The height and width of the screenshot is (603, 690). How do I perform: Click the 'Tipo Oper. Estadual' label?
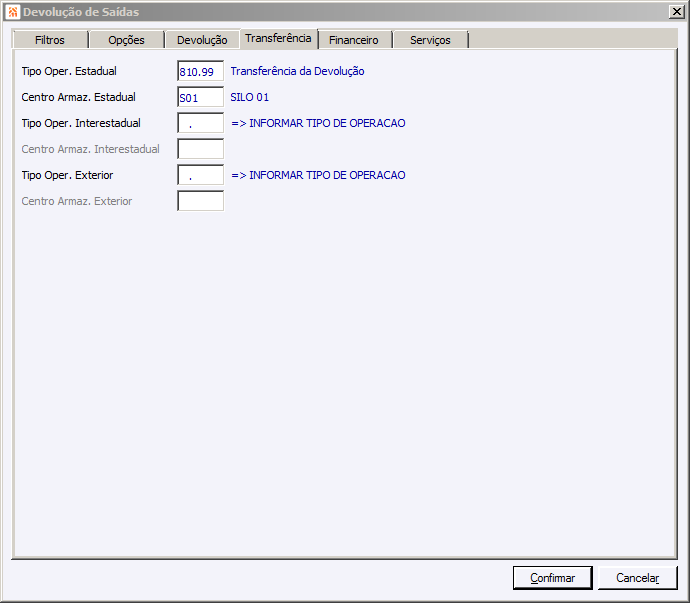69,71
